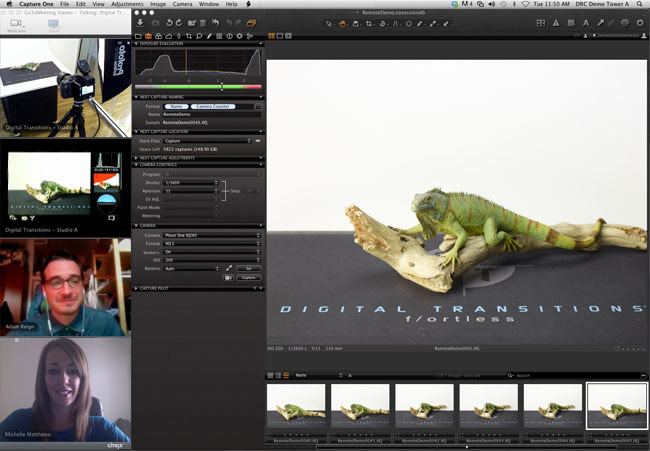Open the Color circles tool tab

158,36
